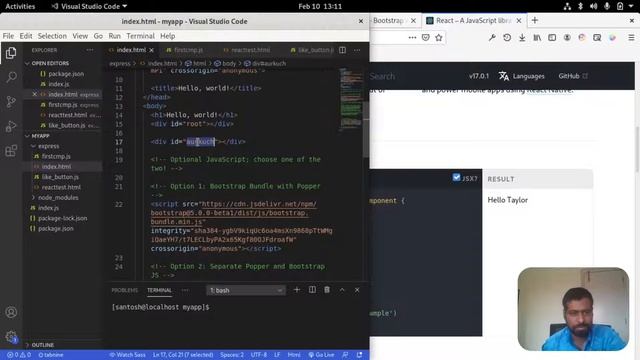Image resolution: width=640 pixels, height=360 pixels.
Task: Open the Terminal menu
Action: (x=140, y=36)
